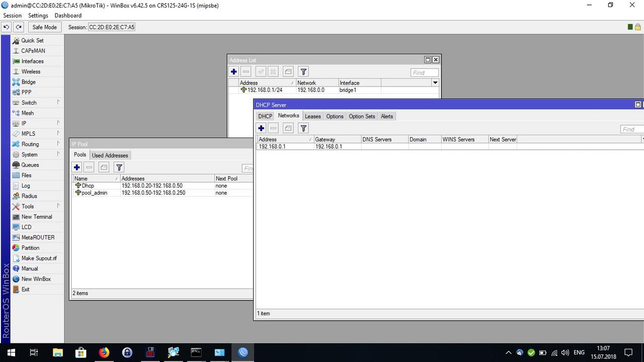
Task: Open the Settings menu
Action: pyautogui.click(x=38, y=16)
